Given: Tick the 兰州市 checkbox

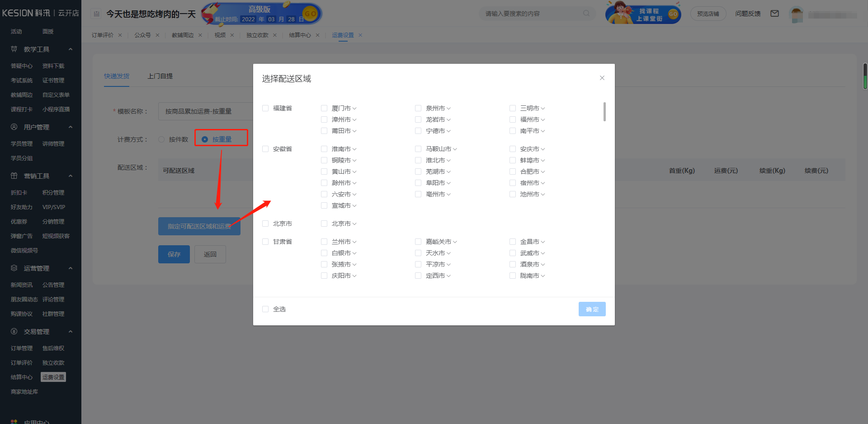Looking at the screenshot, I should 324,242.
